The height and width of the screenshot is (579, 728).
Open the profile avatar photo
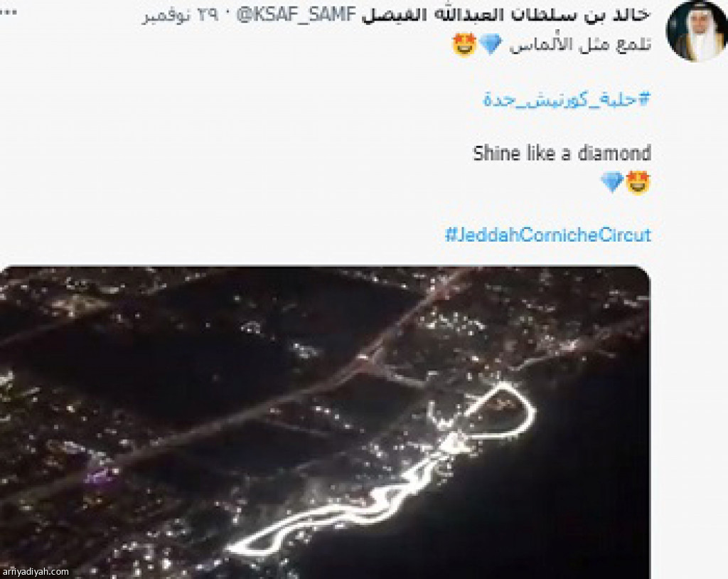696,31
